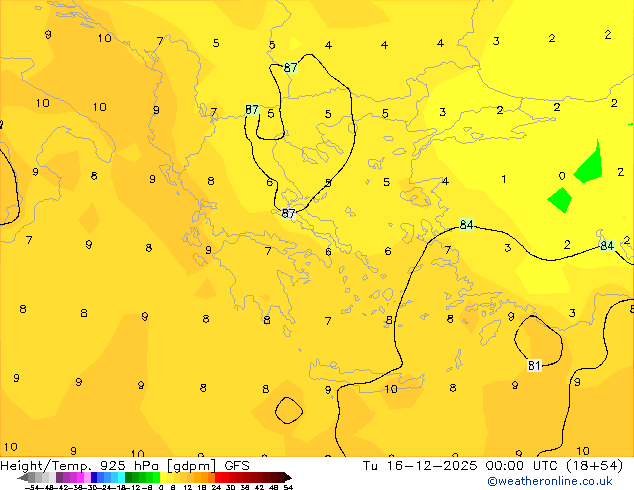Click the yellow legend swatch above 0
The image size is (634, 490).
(x=163, y=477)
